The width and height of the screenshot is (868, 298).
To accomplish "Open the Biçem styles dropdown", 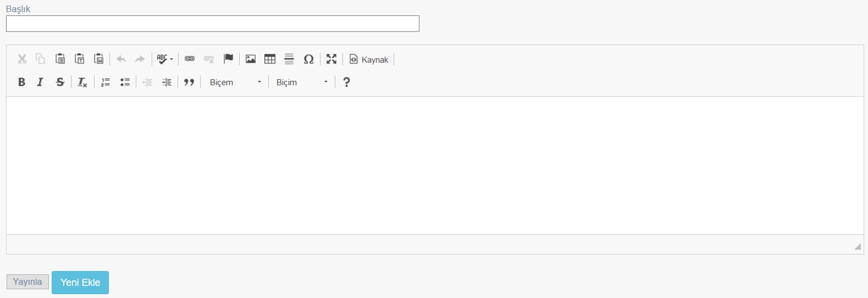I will [x=235, y=82].
